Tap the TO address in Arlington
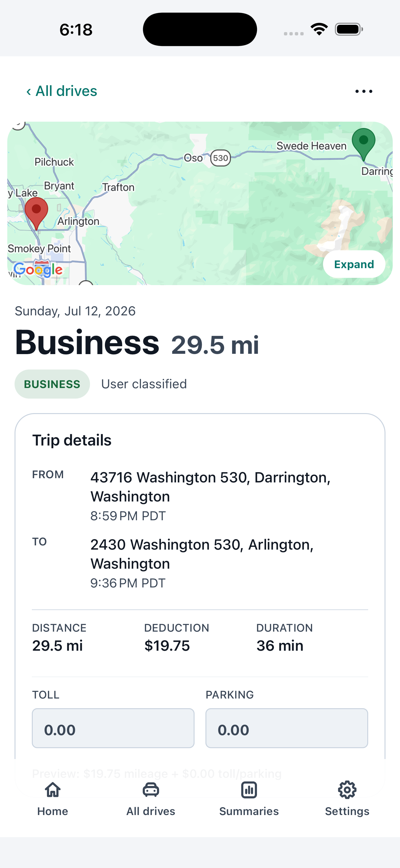Viewport: 400px width, 868px height. click(202, 554)
